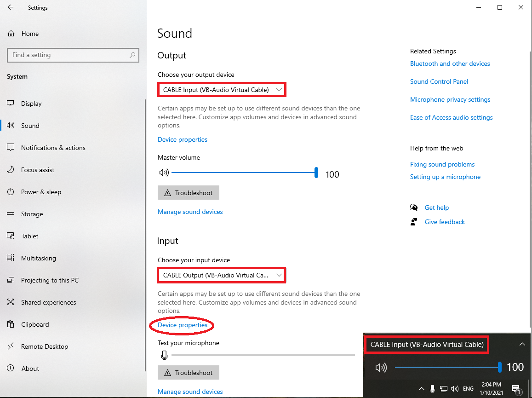Viewport: 532px width, 398px height.
Task: Open Setting up a microphone link
Action: 445,177
